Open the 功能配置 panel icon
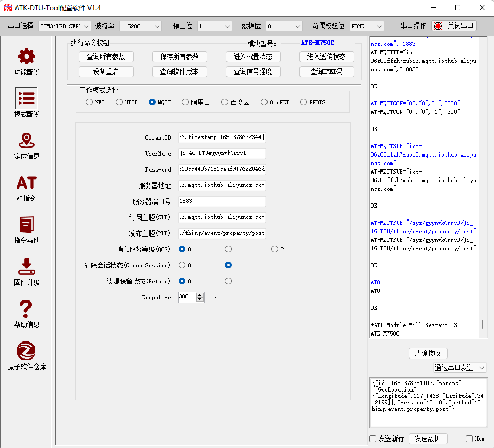The width and height of the screenshot is (494, 448). [26, 59]
